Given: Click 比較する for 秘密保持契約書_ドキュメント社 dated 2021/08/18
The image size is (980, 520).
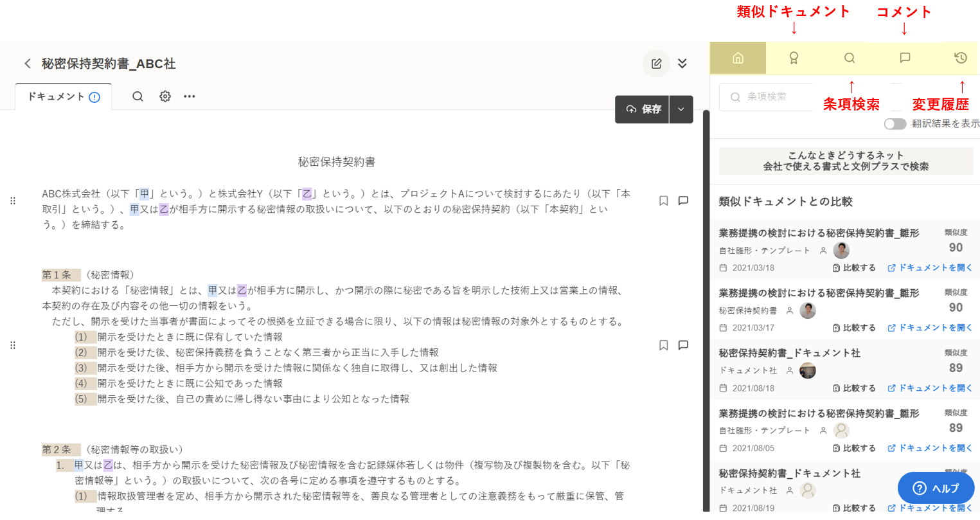Looking at the screenshot, I should point(854,388).
